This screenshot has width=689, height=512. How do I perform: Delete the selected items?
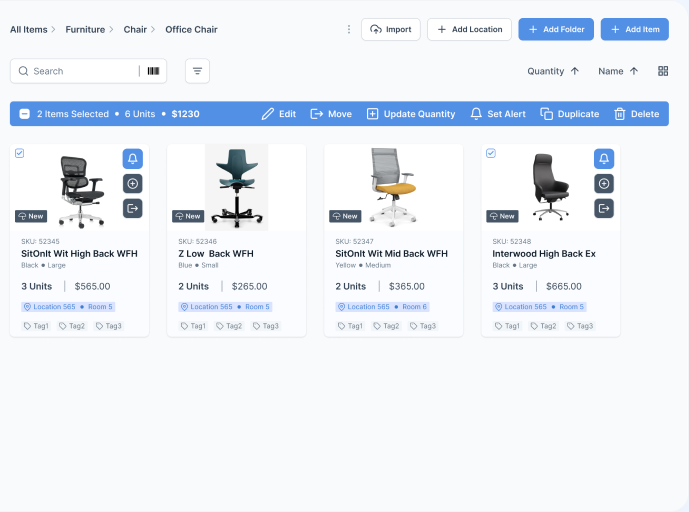[x=636, y=114]
